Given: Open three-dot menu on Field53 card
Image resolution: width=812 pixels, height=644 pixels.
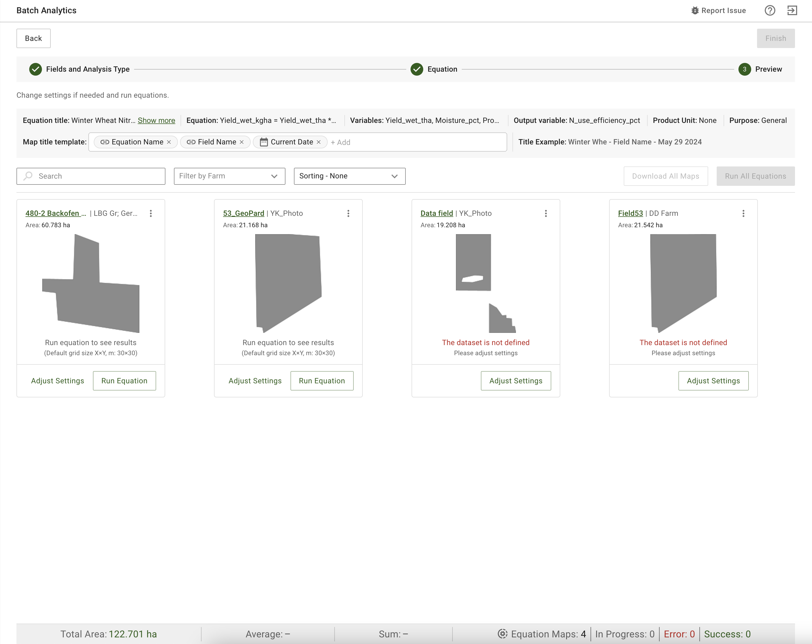Looking at the screenshot, I should (743, 213).
